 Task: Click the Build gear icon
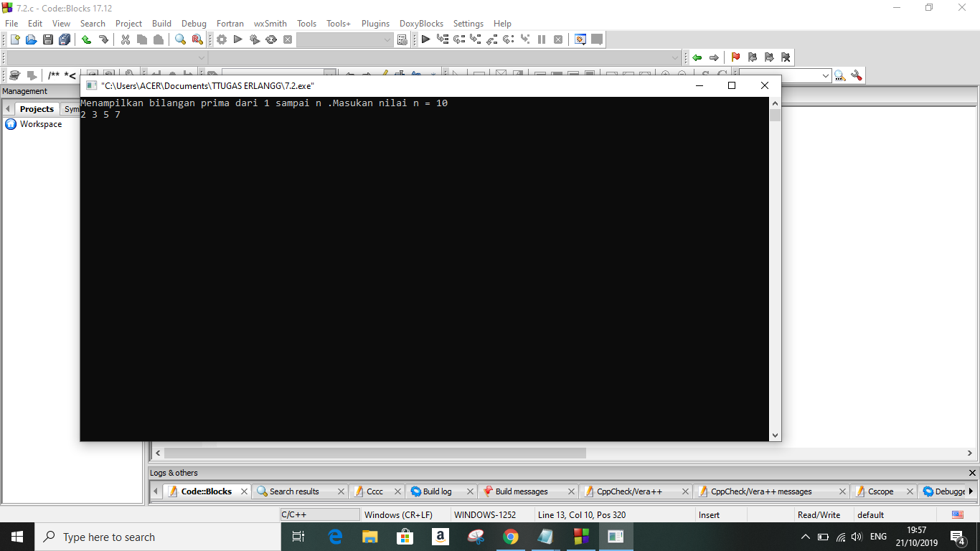point(222,39)
